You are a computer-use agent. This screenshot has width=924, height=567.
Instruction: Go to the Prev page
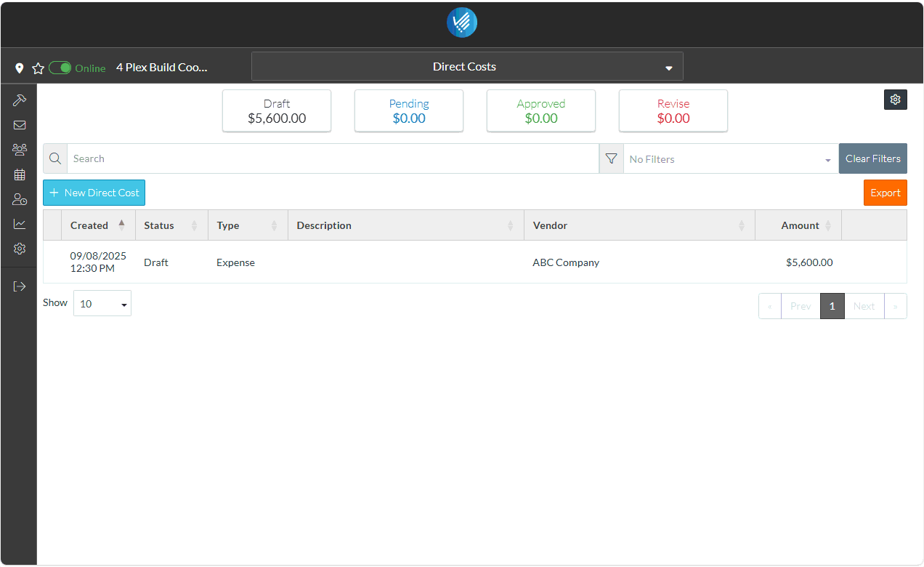tap(801, 306)
